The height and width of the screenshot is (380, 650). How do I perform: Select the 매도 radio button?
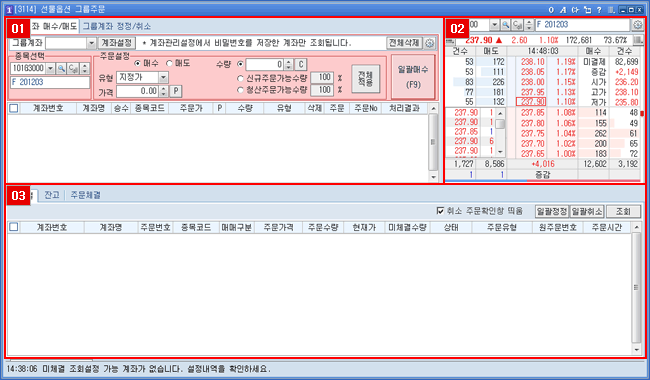point(169,63)
